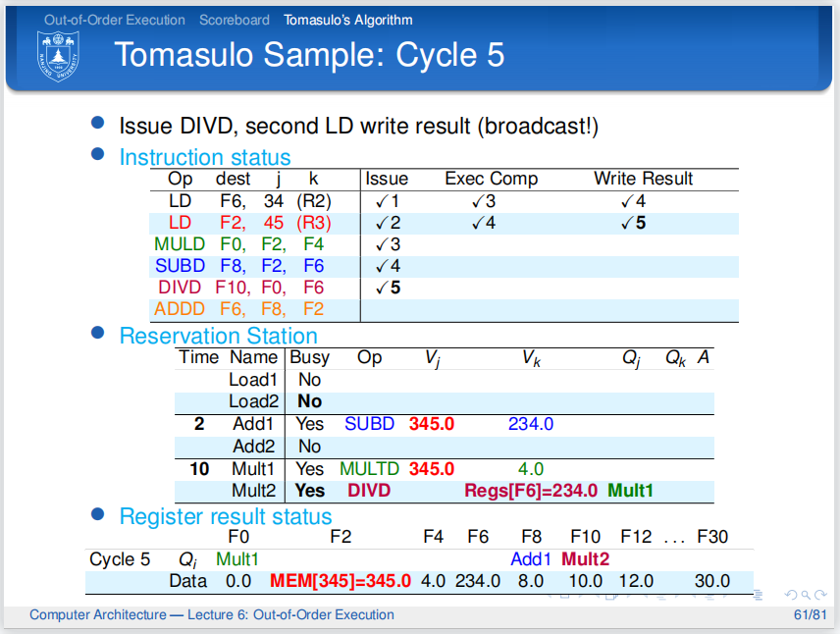The width and height of the screenshot is (840, 634).
Task: Click the DIVD opcode in instruction status table
Action: (x=180, y=288)
